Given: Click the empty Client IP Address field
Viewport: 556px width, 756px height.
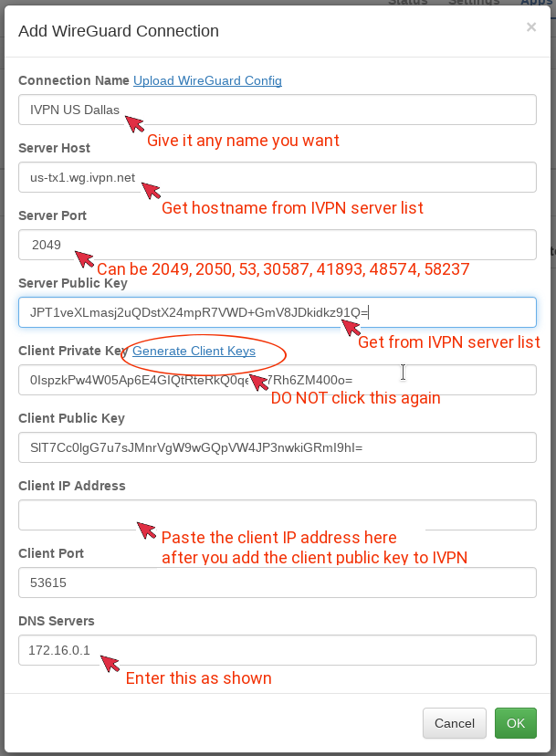Looking at the screenshot, I should (x=277, y=515).
